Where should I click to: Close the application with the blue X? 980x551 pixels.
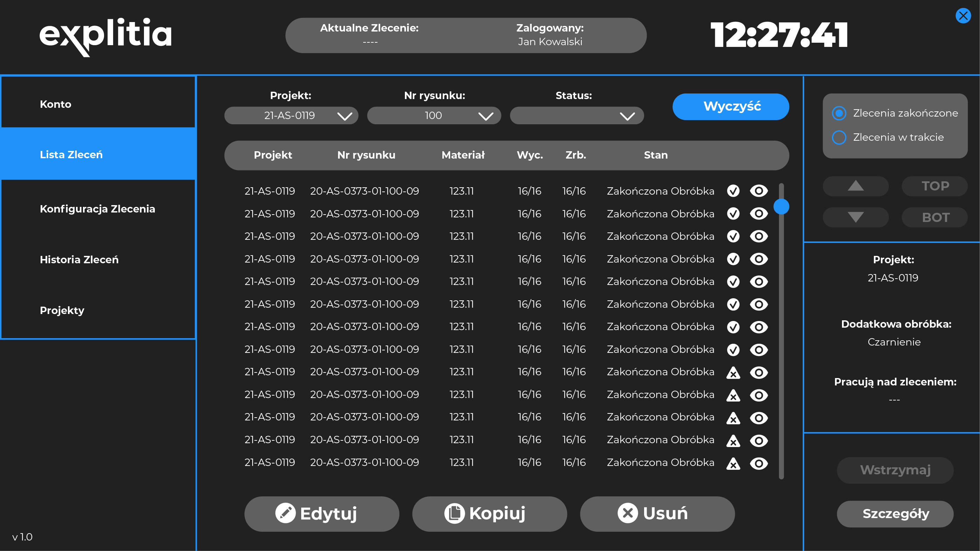coord(963,16)
